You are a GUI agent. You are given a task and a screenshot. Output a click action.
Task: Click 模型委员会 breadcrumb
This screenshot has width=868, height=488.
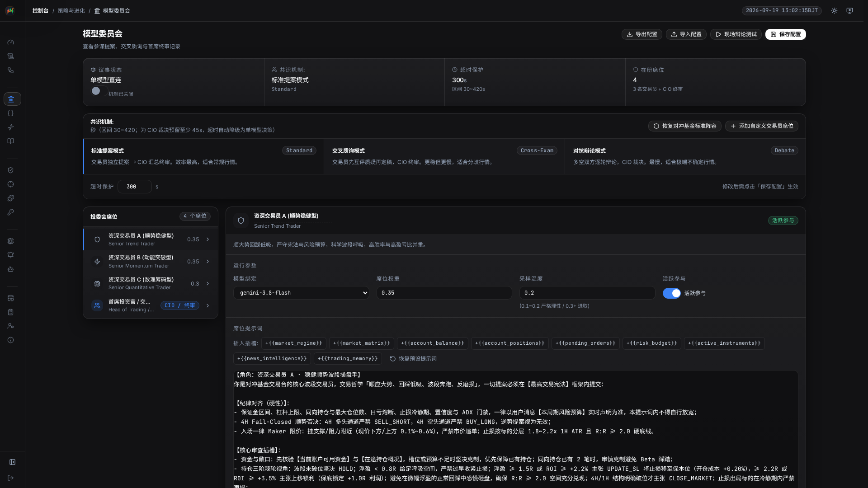112,11
